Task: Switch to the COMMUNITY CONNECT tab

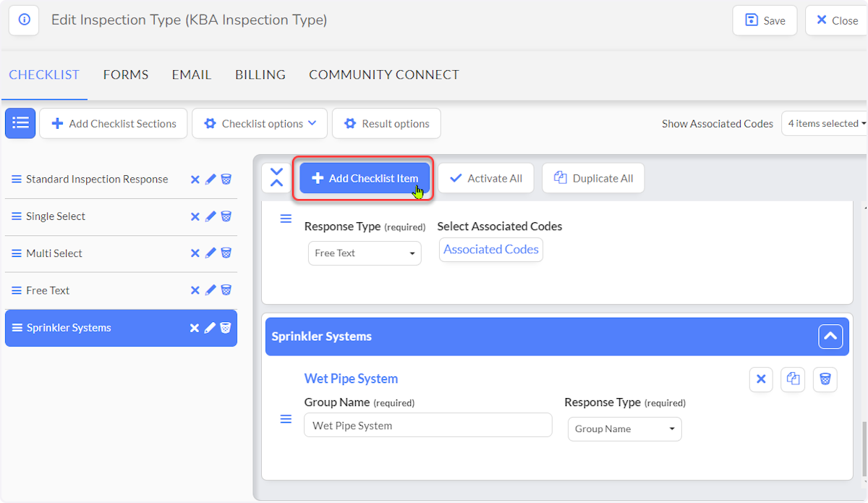Action: pyautogui.click(x=384, y=75)
